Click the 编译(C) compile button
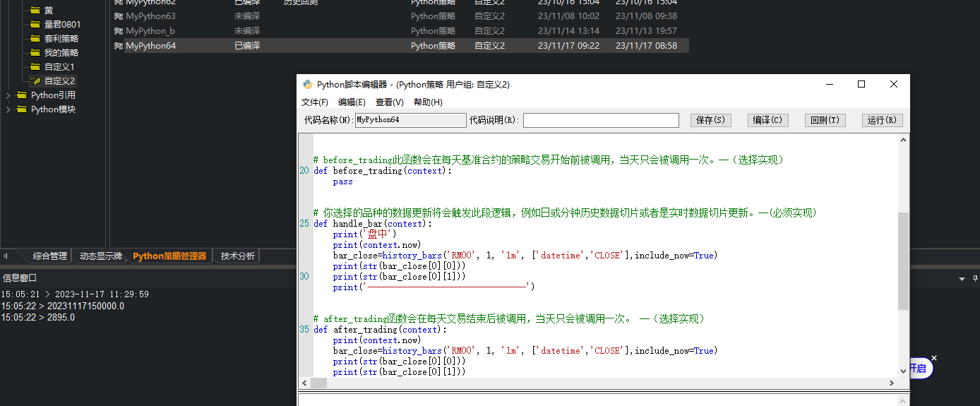 point(767,121)
